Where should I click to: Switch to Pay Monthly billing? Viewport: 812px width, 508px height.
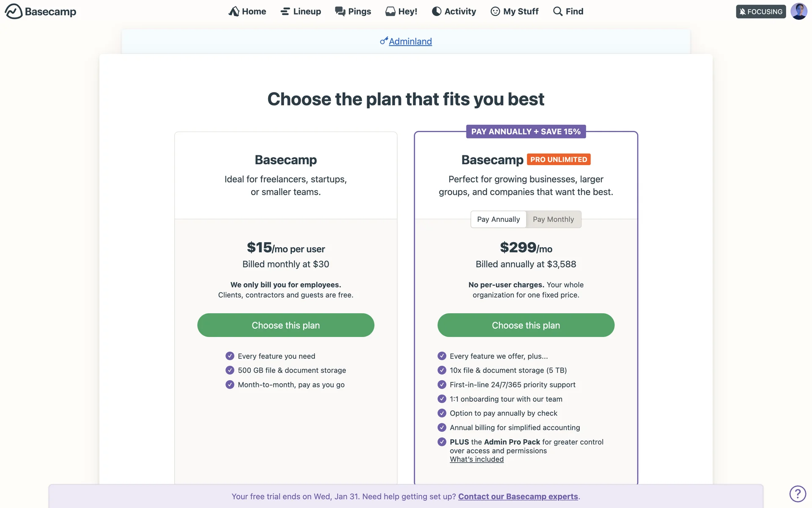pyautogui.click(x=553, y=219)
